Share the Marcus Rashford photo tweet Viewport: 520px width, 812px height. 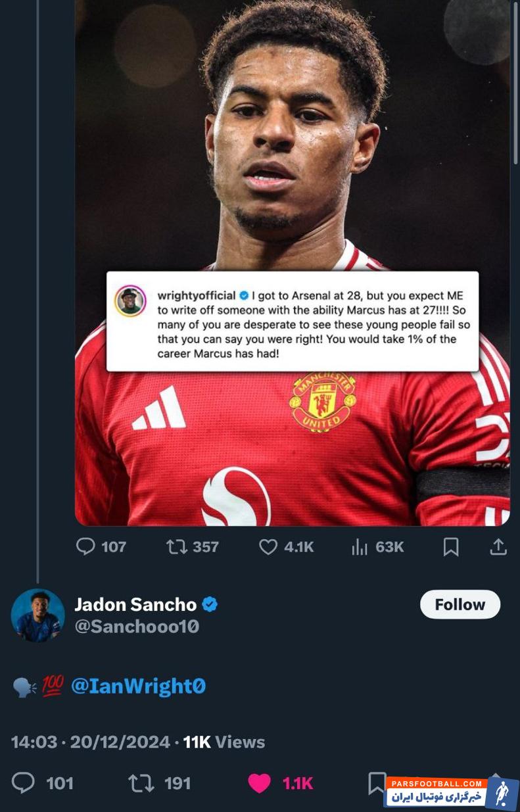498,546
